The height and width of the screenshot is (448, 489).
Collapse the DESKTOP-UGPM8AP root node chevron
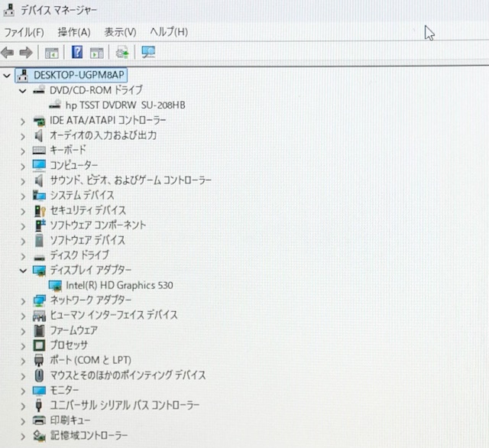tap(7, 76)
